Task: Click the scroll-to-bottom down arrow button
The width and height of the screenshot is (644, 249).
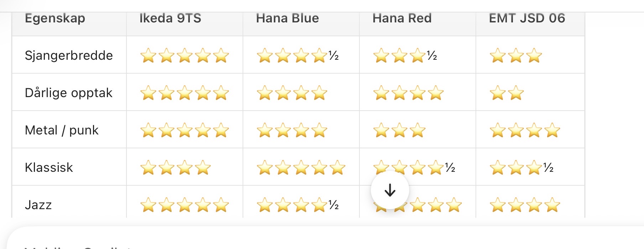Action: 390,190
